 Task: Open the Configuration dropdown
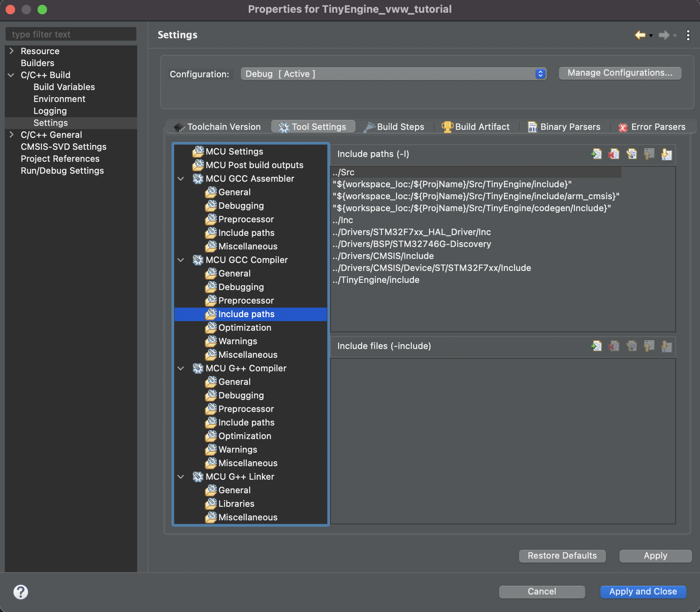(393, 74)
